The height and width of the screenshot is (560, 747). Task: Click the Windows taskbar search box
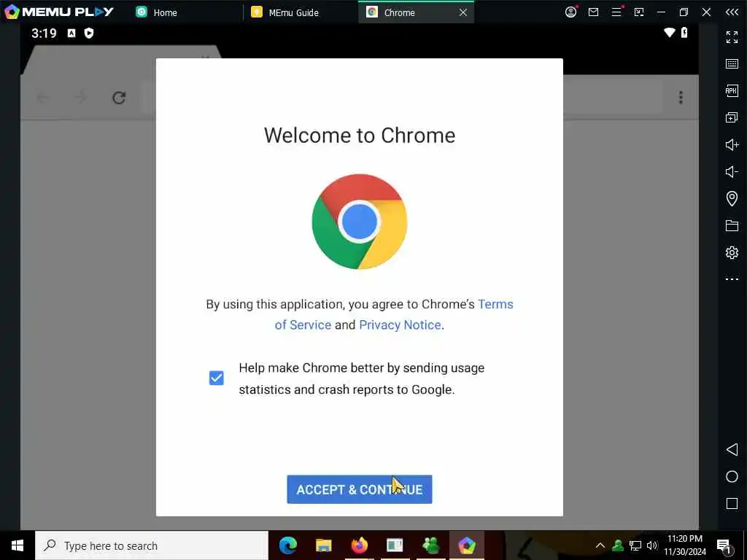point(152,545)
